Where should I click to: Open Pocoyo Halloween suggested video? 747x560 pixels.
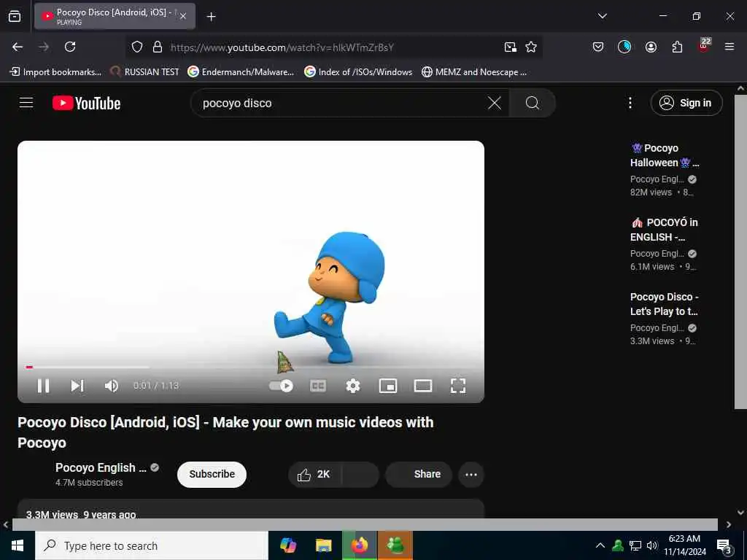(665, 155)
